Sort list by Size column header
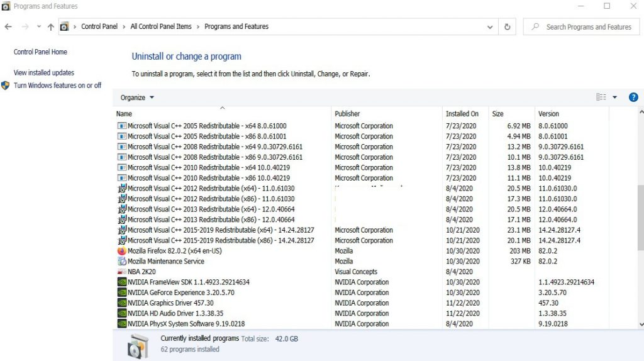 tap(497, 114)
